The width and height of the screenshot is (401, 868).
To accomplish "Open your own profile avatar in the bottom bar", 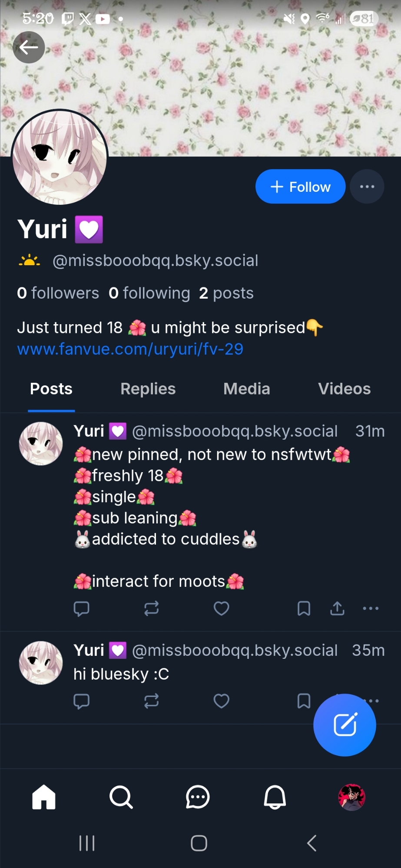I will (351, 797).
